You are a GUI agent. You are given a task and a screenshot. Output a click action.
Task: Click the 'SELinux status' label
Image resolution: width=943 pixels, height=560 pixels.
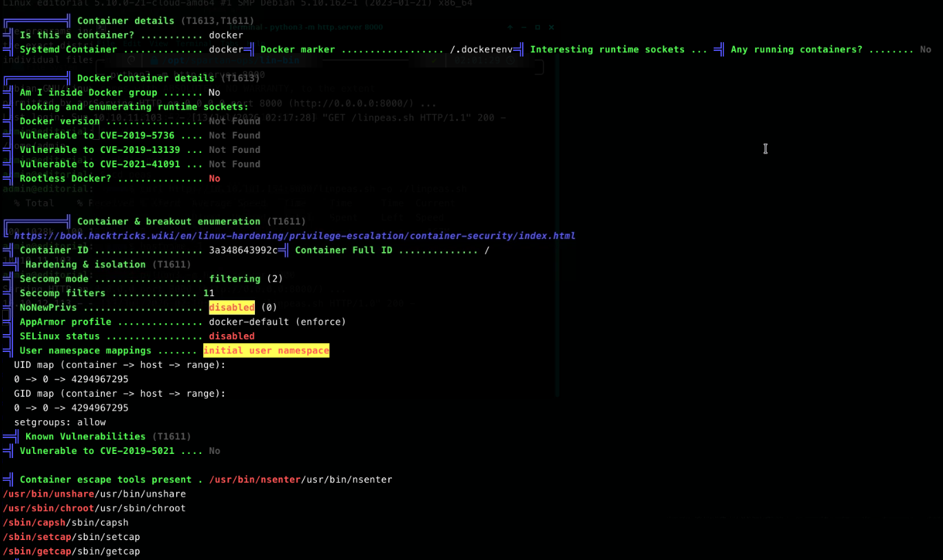(59, 336)
